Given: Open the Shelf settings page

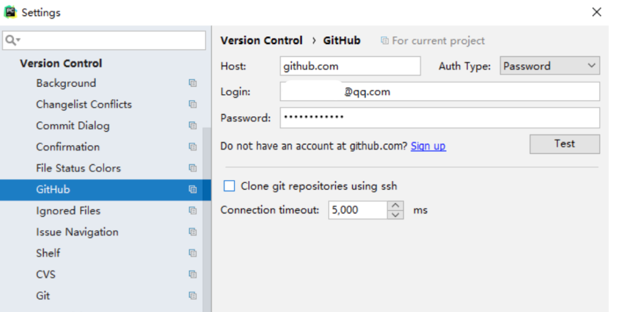Looking at the screenshot, I should (48, 253).
